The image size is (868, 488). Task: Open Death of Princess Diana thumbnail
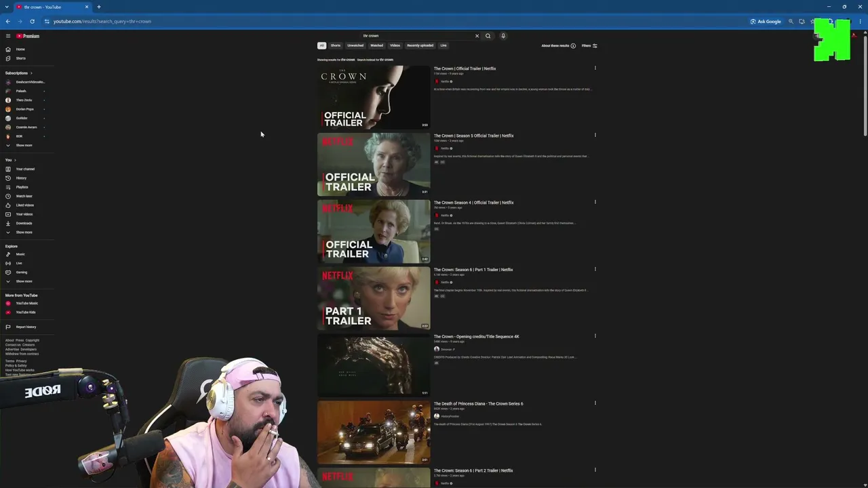click(374, 432)
